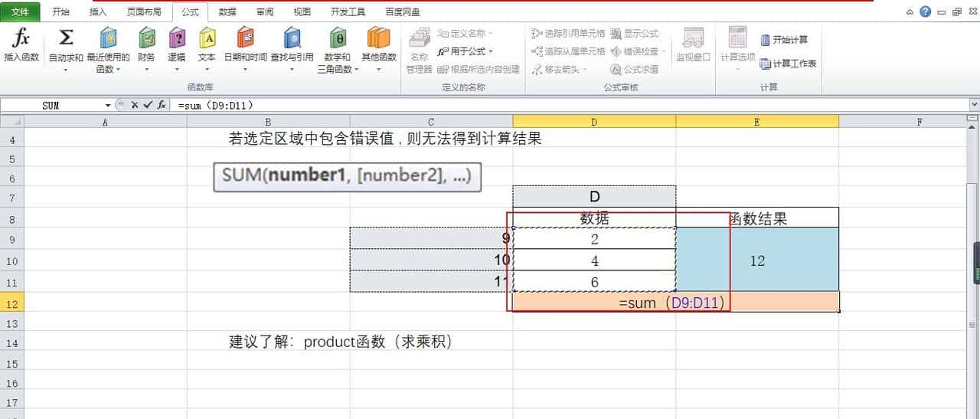The height and width of the screenshot is (419, 980).
Task: Open the Recently Used (最近使用的函数) functions icon
Action: coord(108,38)
